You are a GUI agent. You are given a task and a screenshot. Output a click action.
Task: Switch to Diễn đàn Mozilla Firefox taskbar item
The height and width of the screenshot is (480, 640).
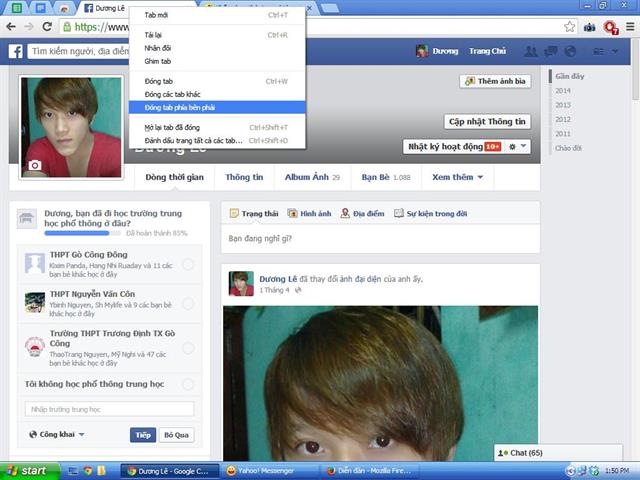(x=369, y=471)
